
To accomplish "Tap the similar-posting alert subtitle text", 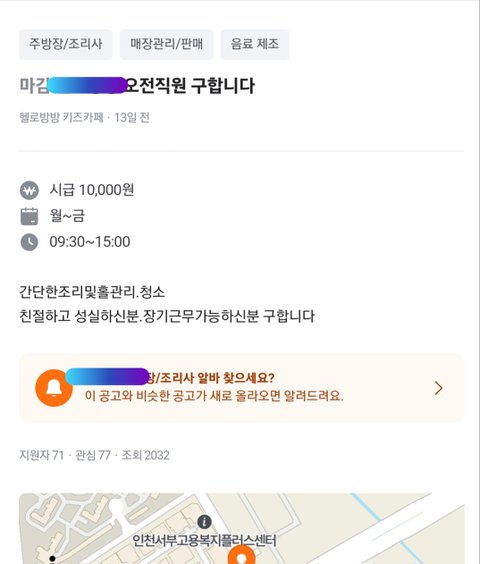I will point(214,396).
